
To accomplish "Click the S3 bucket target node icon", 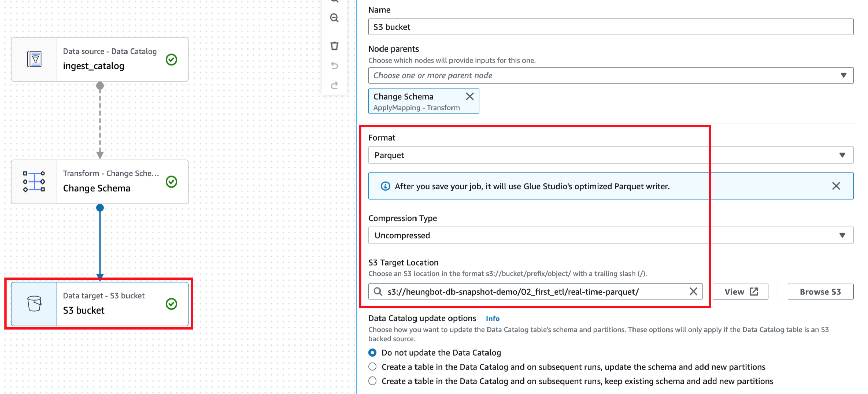I will click(x=34, y=304).
